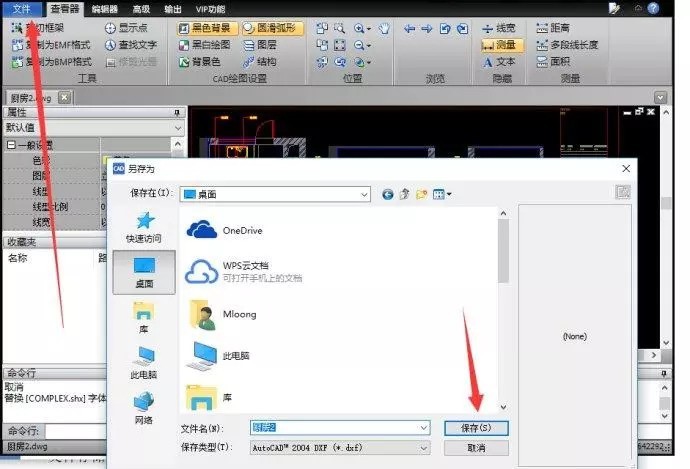Image resolution: width=690 pixels, height=469 pixels.
Task: Switch to the 高级 advanced tab
Action: 141,9
